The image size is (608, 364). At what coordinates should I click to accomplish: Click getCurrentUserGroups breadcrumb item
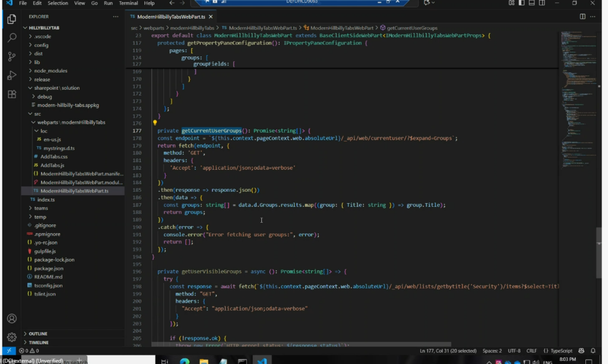click(412, 28)
